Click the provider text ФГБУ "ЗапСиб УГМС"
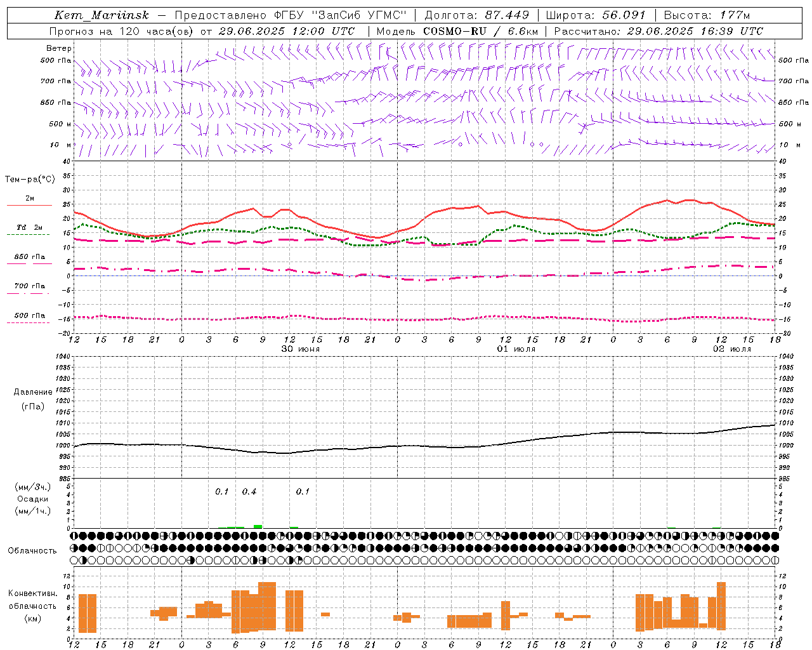 coord(339,15)
